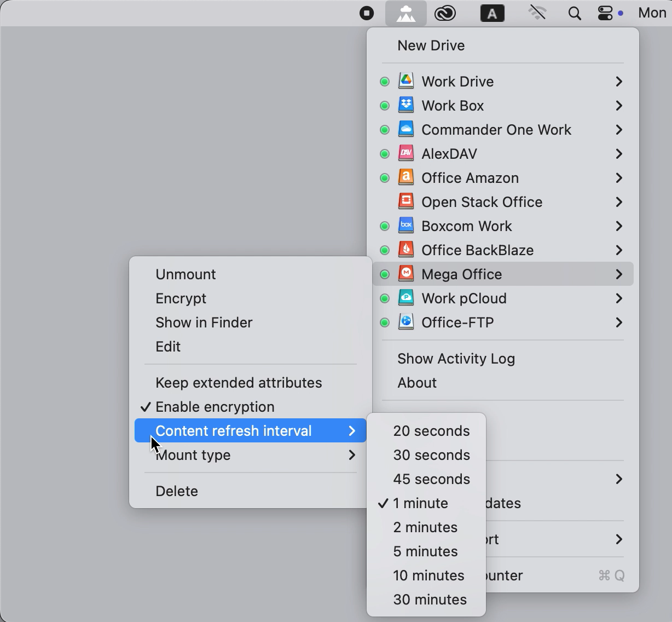Click the OneDrive icon for Commander One Work
Viewport: 672px width, 622px height.
pyautogui.click(x=406, y=129)
